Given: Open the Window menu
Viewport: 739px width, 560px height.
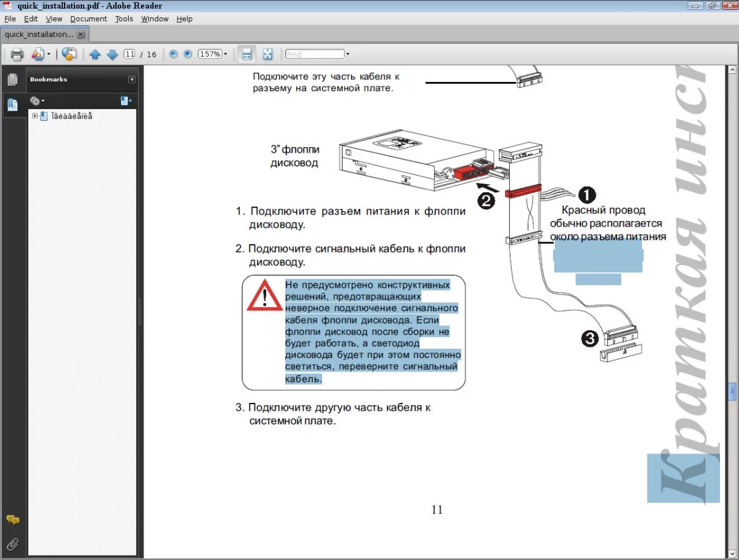Looking at the screenshot, I should (x=155, y=19).
